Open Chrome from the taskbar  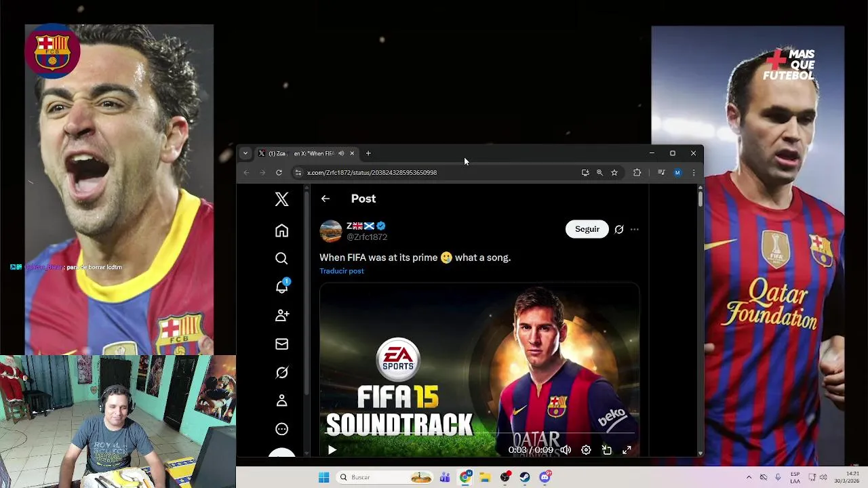coord(465,477)
